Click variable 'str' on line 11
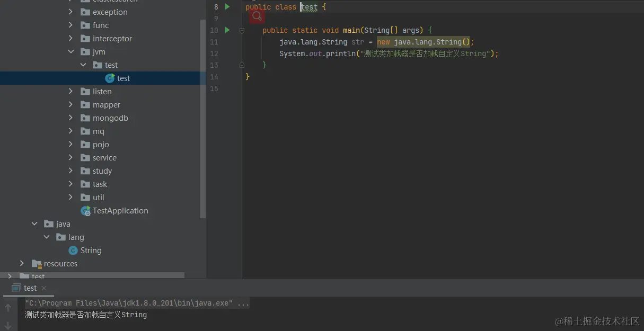The width and height of the screenshot is (644, 331). [x=358, y=42]
